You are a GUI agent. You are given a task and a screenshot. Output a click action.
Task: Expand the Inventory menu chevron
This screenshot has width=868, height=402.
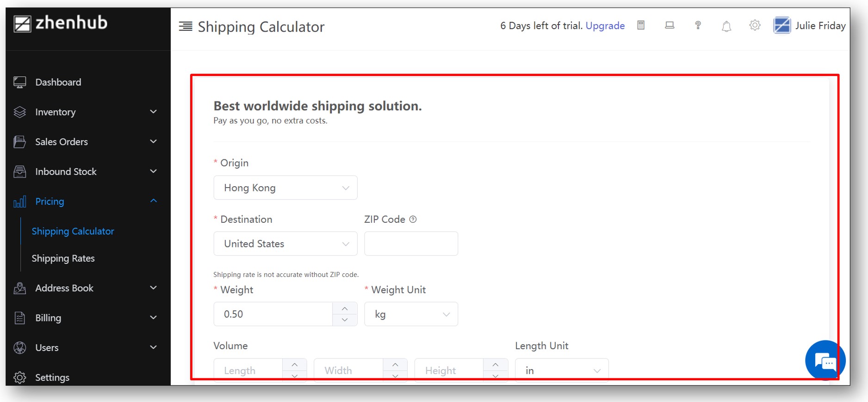tap(154, 112)
